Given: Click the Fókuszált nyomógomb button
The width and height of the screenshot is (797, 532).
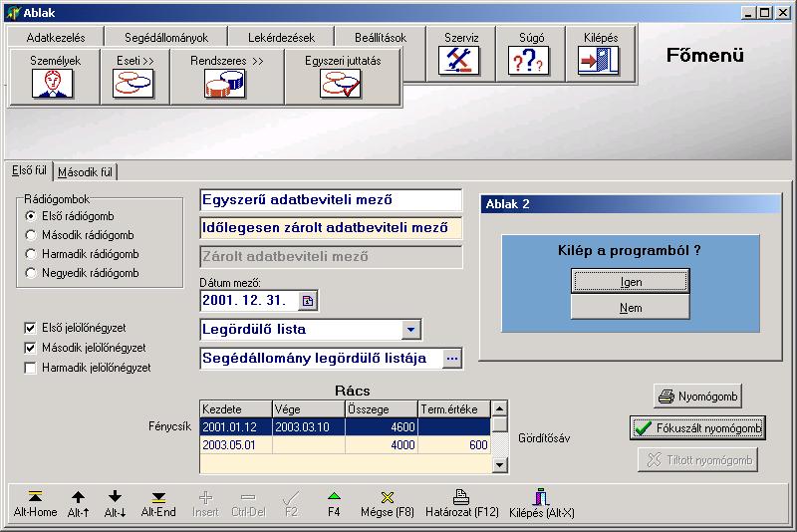Looking at the screenshot, I should [697, 428].
